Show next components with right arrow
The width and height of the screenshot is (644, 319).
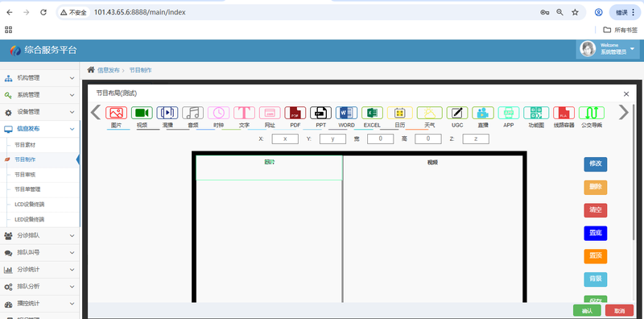pyautogui.click(x=623, y=112)
